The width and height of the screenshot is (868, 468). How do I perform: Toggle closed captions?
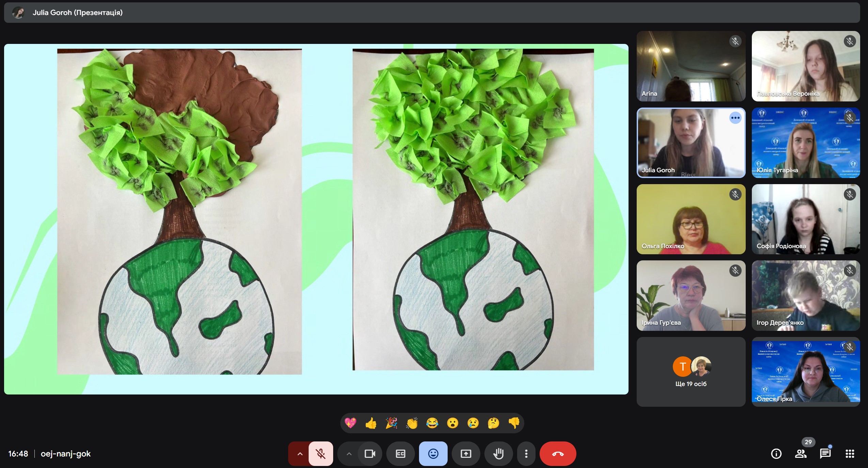[x=400, y=454]
